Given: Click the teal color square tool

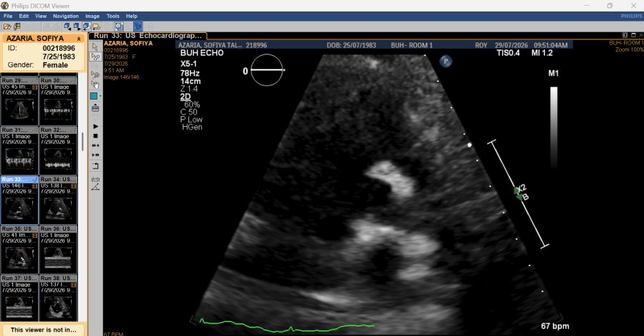Looking at the screenshot, I should tap(94, 96).
